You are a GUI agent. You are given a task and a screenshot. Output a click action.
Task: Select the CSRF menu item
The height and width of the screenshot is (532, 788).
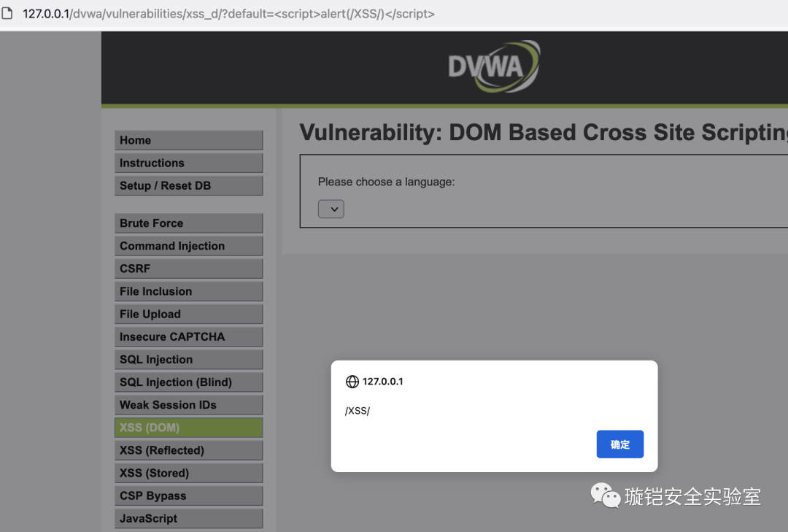188,269
